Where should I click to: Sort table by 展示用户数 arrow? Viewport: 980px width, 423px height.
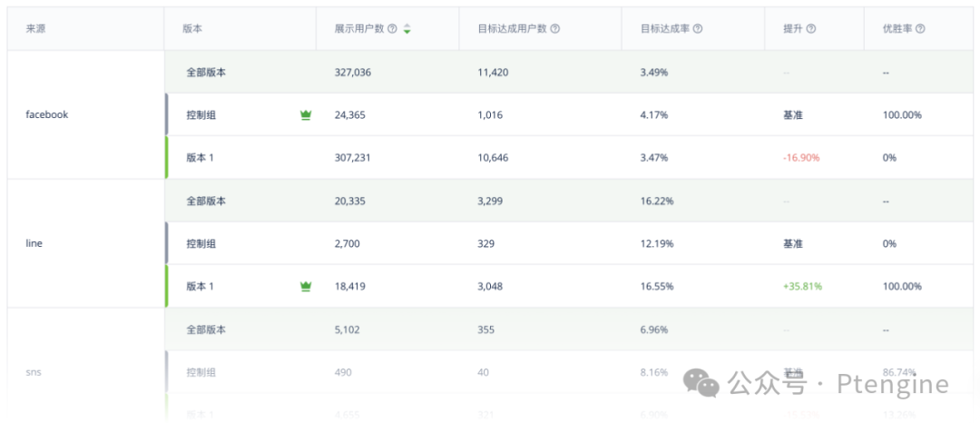(407, 29)
